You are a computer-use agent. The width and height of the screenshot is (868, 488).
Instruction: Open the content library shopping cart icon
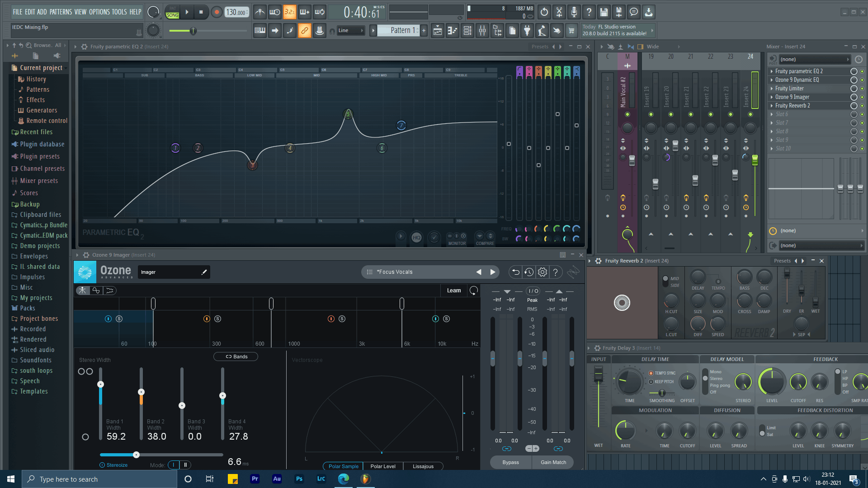571,31
